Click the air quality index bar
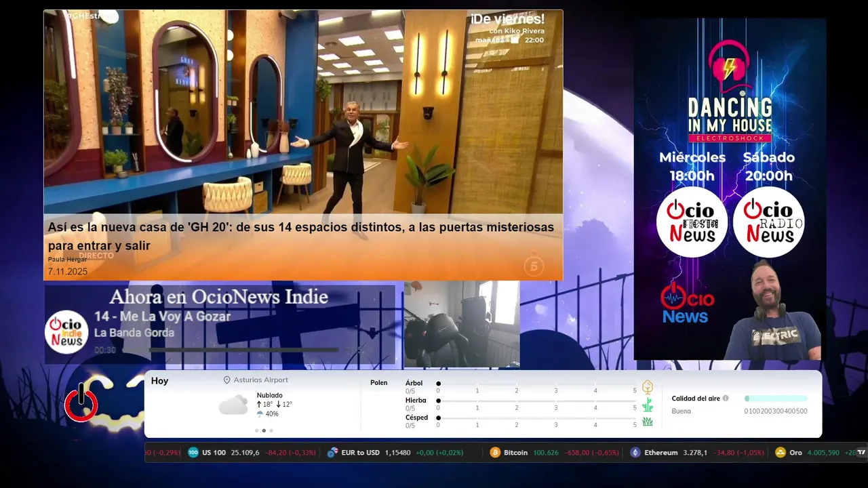 click(x=776, y=399)
